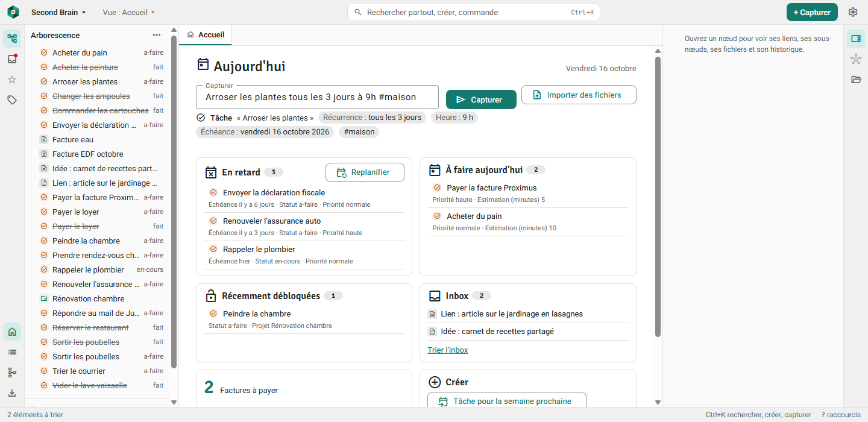The width and height of the screenshot is (868, 422).
Task: Open Arborescence three-dot options menu
Action: [157, 35]
